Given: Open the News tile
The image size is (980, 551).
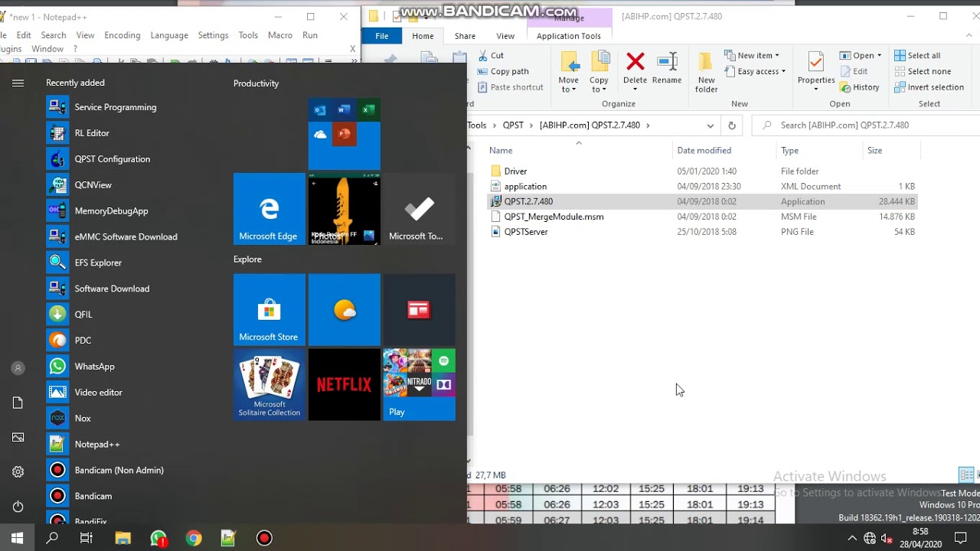Looking at the screenshot, I should point(420,310).
